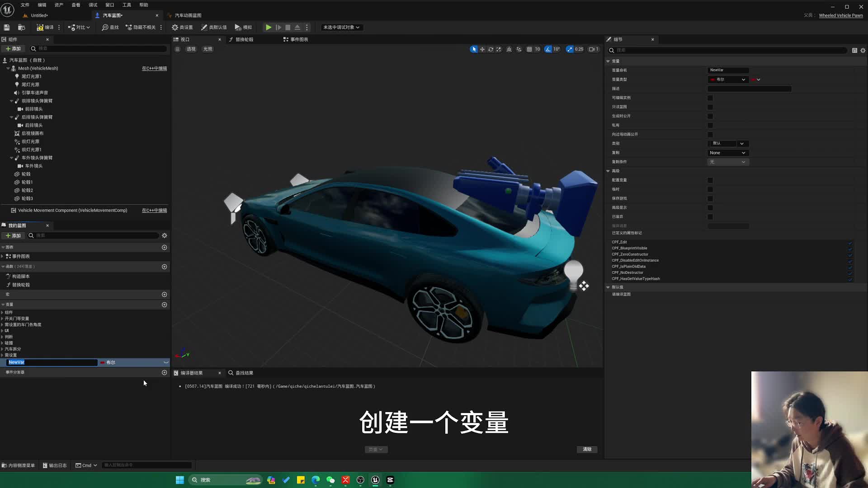Click the frame-skip play control
The height and width of the screenshot is (488, 868).
(278, 28)
